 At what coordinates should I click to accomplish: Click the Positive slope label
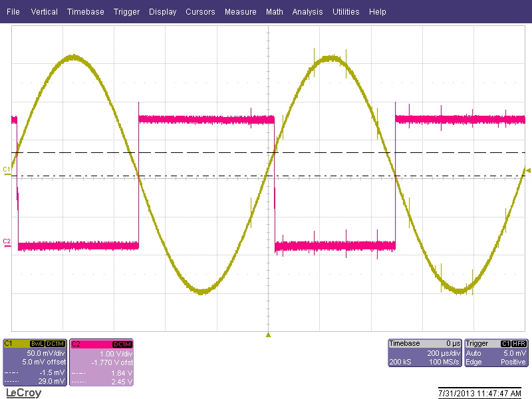click(513, 362)
